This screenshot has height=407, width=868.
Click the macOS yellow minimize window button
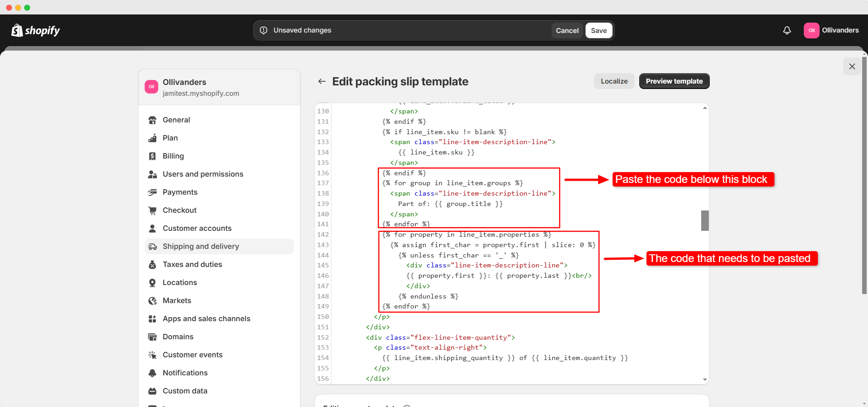(18, 8)
